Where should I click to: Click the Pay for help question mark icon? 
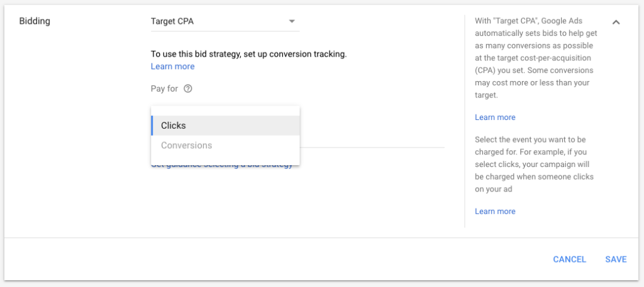click(x=187, y=89)
